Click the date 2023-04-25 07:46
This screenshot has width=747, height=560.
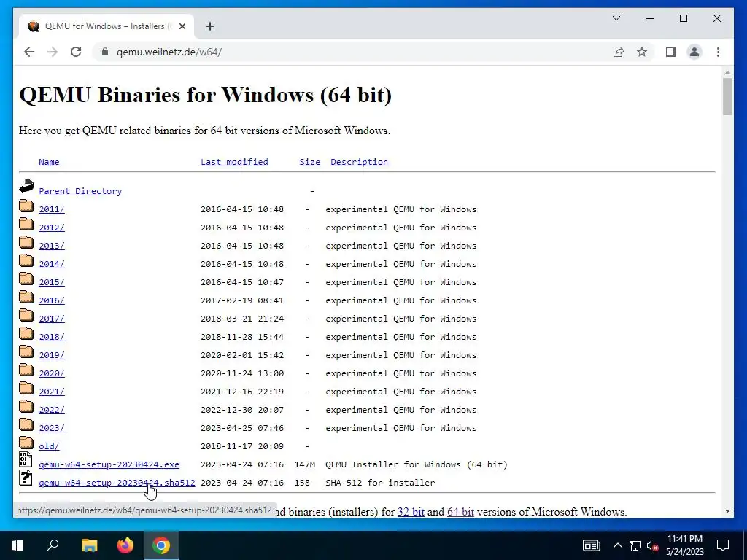242,428
